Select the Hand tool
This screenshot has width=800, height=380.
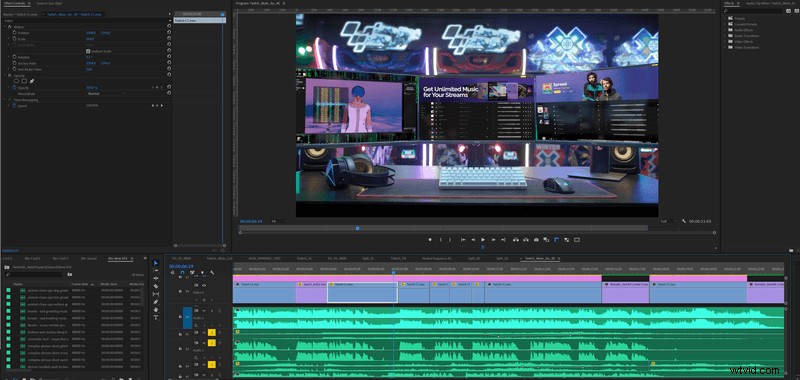tap(156, 310)
